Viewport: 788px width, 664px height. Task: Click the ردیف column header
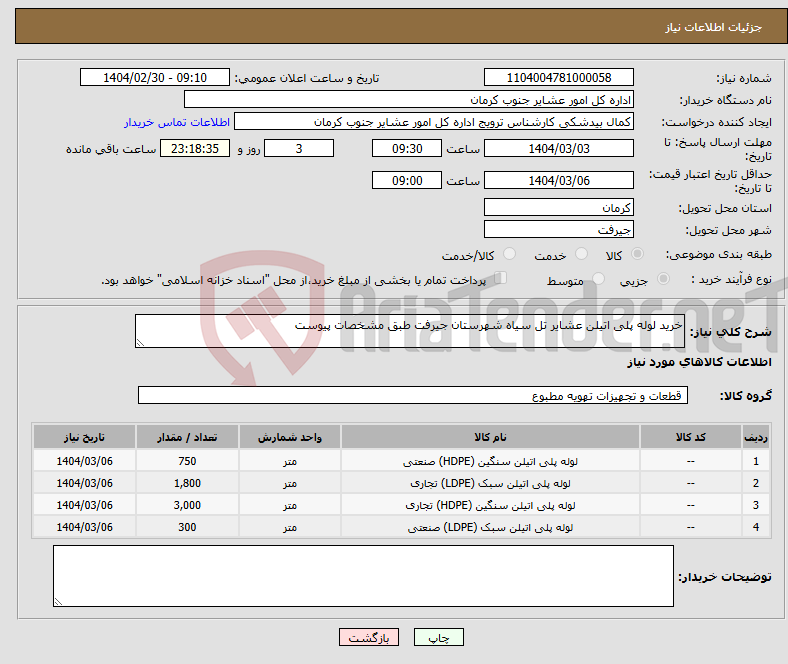(755, 437)
